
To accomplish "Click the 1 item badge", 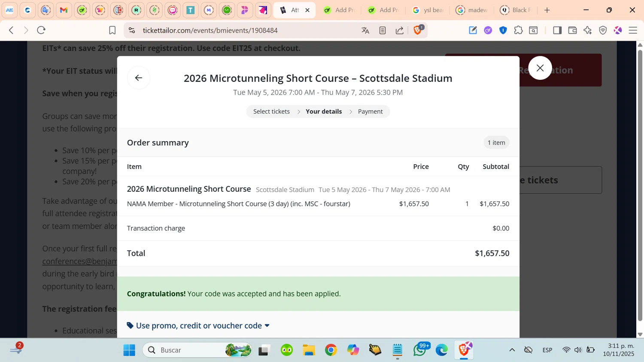I will coord(496,143).
